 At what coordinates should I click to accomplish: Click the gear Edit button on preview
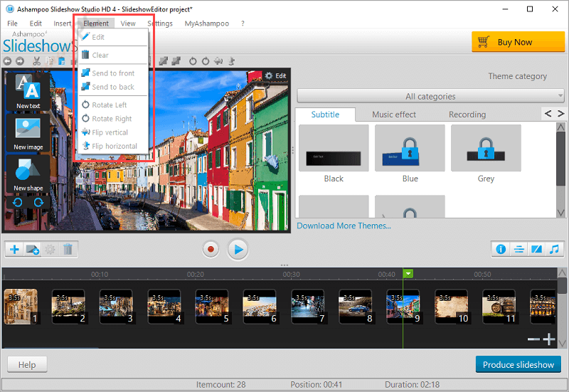tap(275, 75)
